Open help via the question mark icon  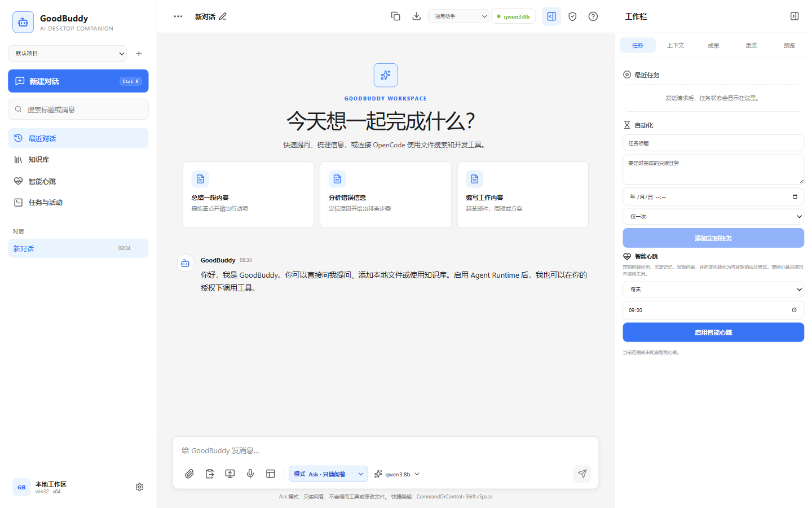pyautogui.click(x=593, y=16)
